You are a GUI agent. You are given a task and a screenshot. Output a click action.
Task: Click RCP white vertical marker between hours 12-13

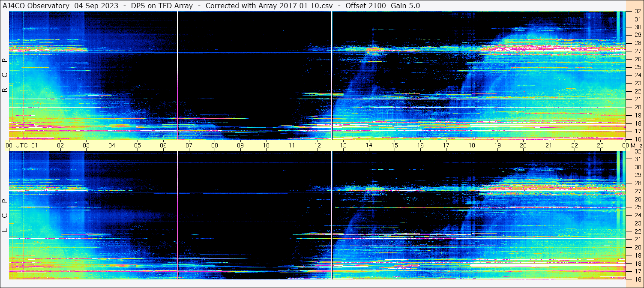[x=332, y=75]
